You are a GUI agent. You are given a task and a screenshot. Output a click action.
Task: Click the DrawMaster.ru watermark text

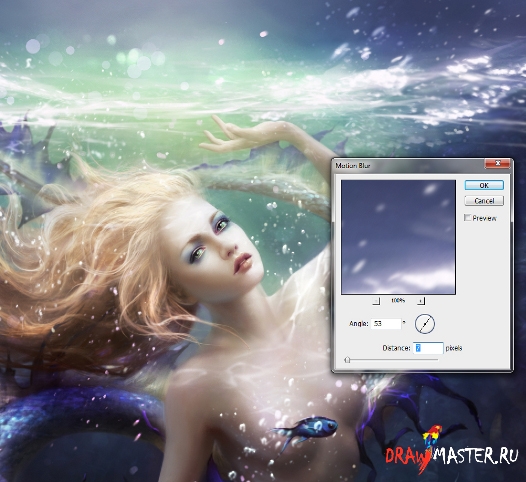click(x=451, y=456)
